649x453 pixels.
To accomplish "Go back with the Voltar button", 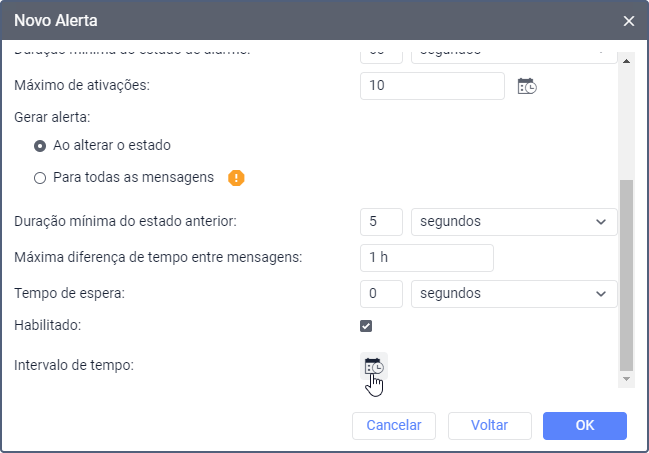I will [490, 425].
